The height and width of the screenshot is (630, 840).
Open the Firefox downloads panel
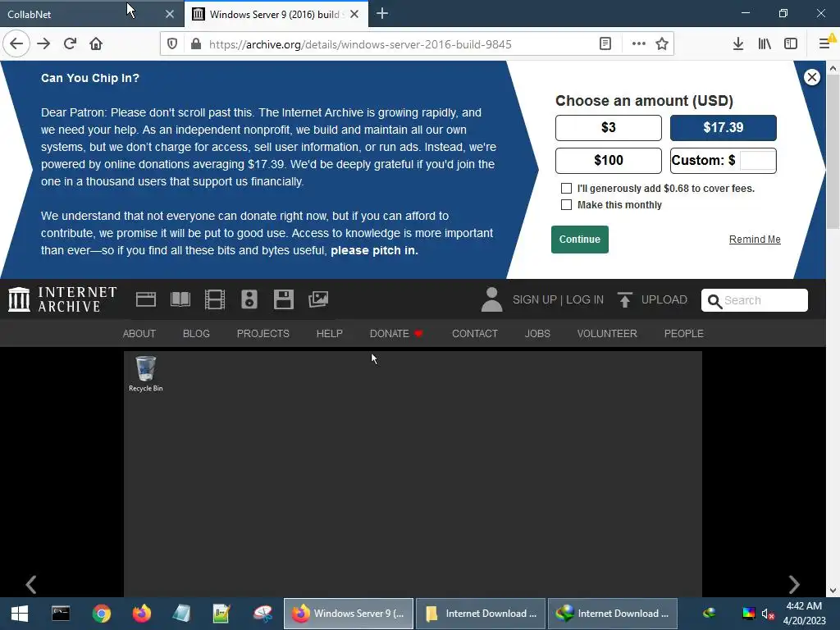[738, 44]
